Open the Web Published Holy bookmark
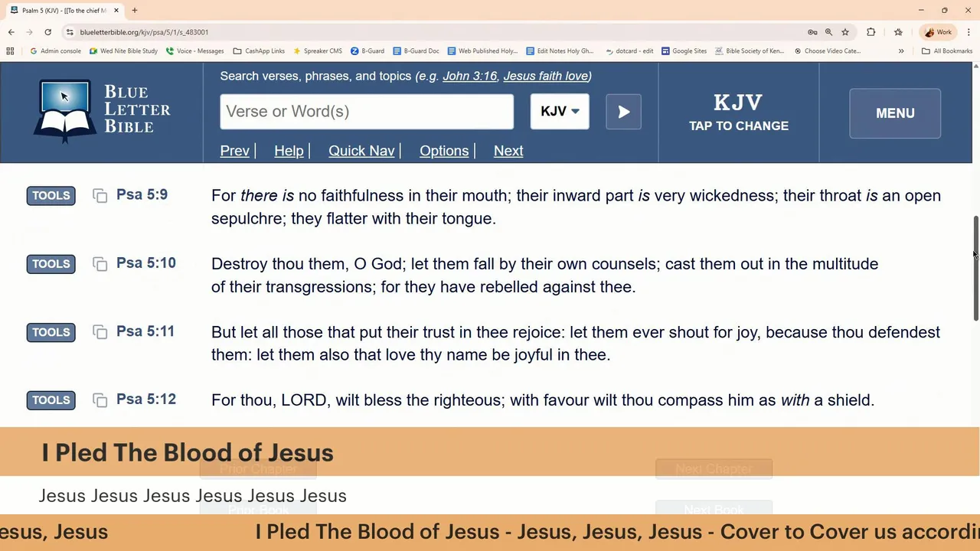Image resolution: width=980 pixels, height=551 pixels. pos(482,51)
